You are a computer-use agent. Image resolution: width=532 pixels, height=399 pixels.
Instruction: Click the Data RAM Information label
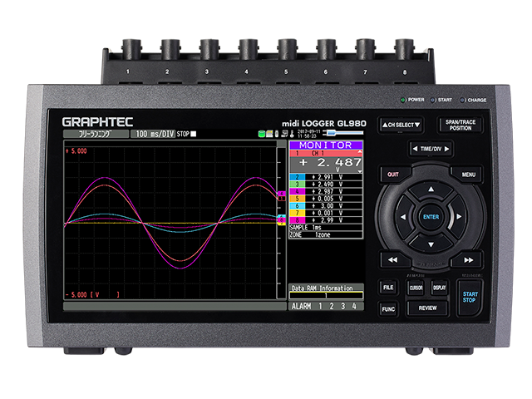point(322,288)
